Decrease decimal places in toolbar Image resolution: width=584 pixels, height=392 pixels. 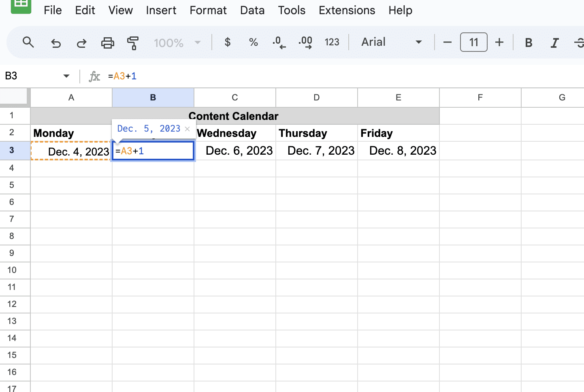coord(279,42)
